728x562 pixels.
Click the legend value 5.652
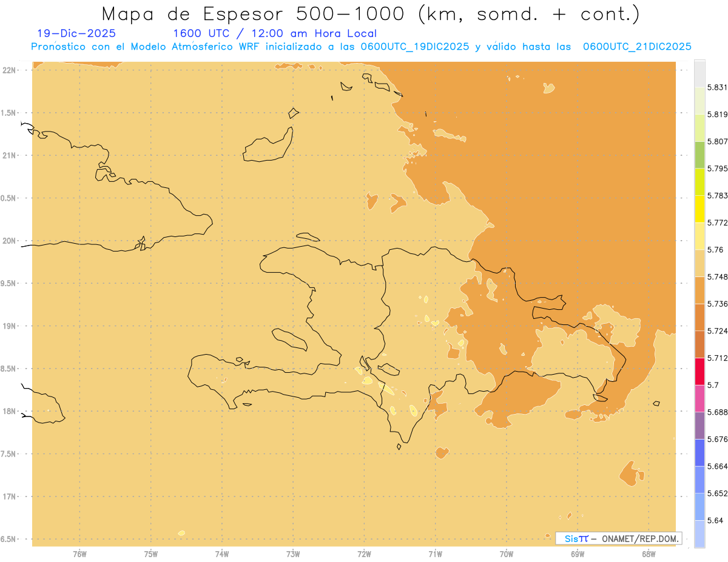[718, 493]
